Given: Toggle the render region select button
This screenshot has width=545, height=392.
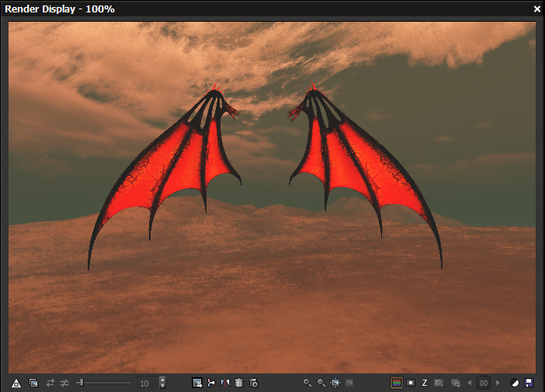Looking at the screenshot, I should 197,383.
